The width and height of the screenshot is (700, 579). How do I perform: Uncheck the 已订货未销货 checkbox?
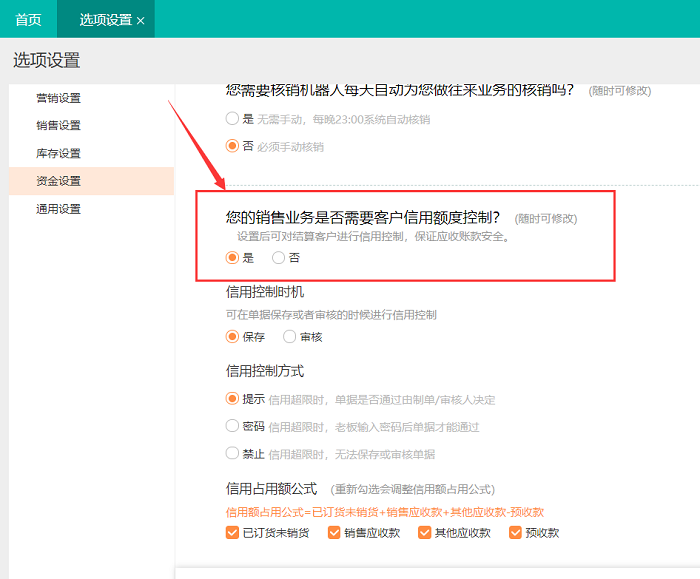tap(233, 533)
